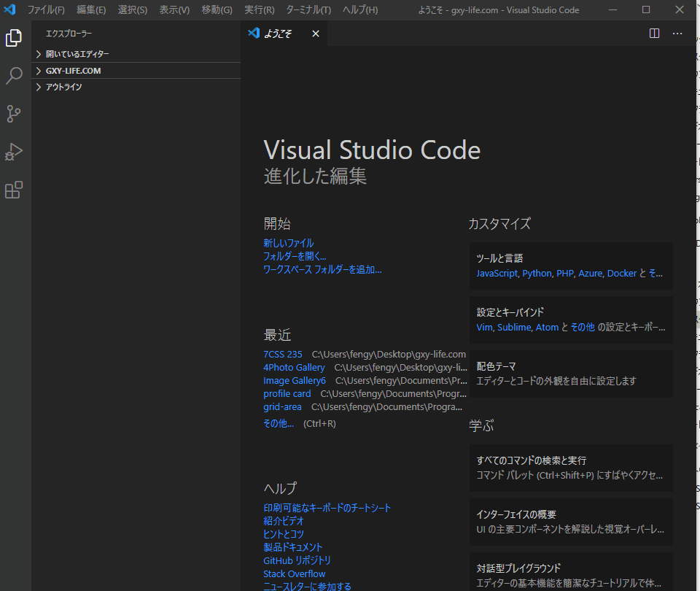The width and height of the screenshot is (700, 591).
Task: Open the editor's more actions ellipsis
Action: click(x=677, y=34)
